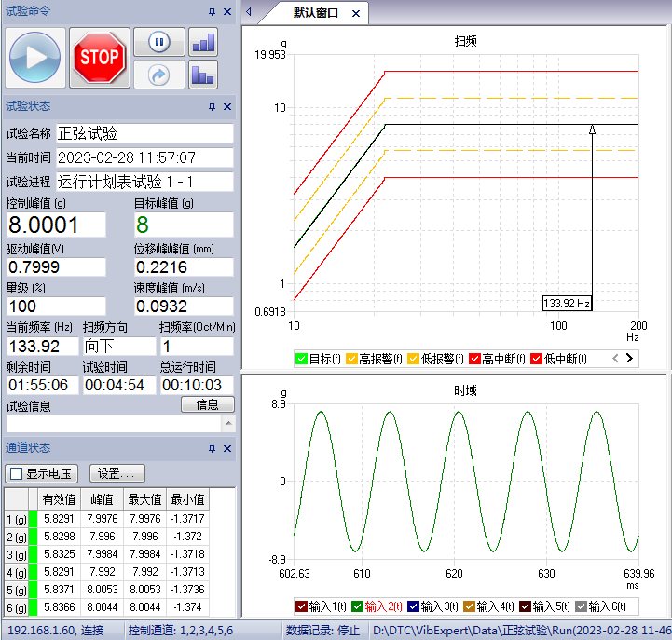Image resolution: width=672 pixels, height=640 pixels.
Task: Click channel 5 peak value 8.0053
Action: tap(102, 590)
